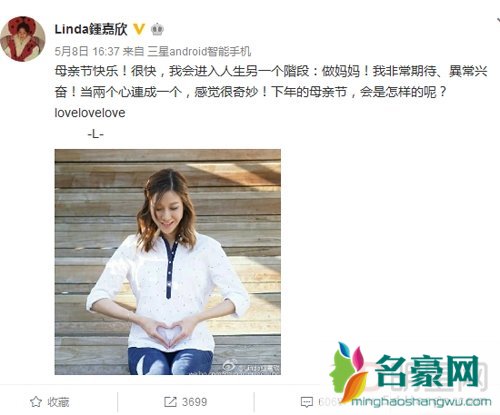Click the partly hidden comment count
The height and width of the screenshot is (415, 500).
328,402
